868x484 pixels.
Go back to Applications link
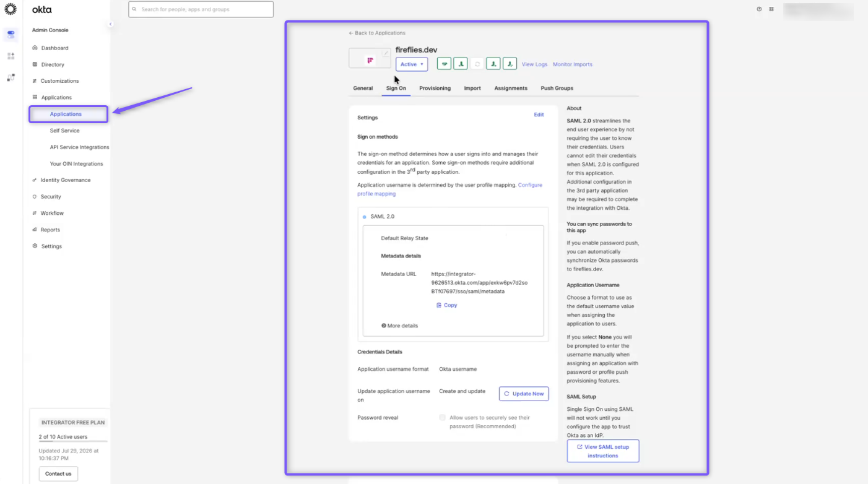377,33
